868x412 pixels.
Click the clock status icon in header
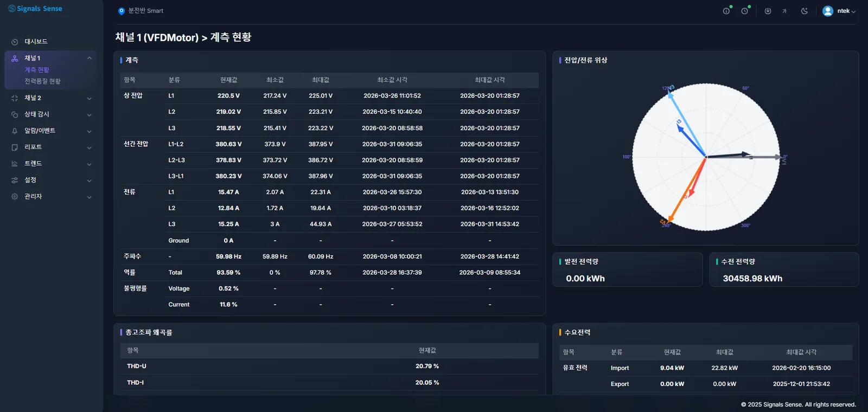tap(745, 11)
